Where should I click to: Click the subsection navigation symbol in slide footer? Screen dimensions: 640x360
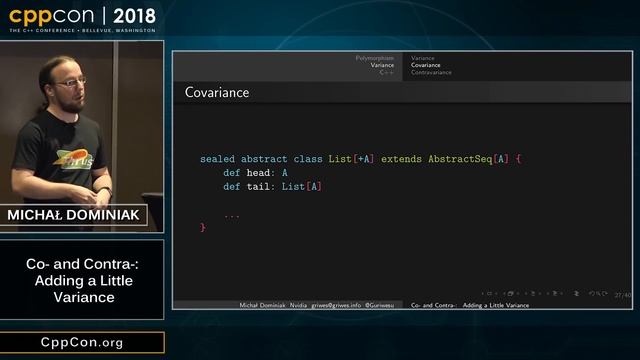pyautogui.click(x=533, y=293)
